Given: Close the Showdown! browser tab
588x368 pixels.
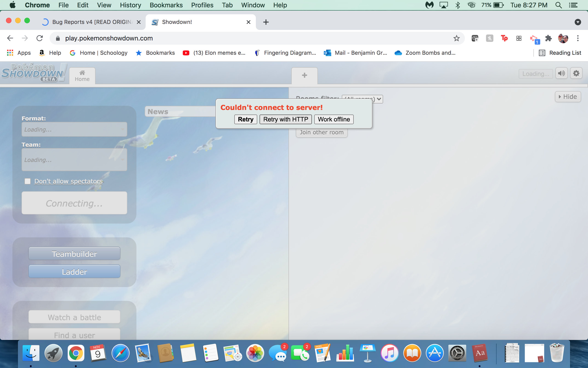Looking at the screenshot, I should (248, 22).
